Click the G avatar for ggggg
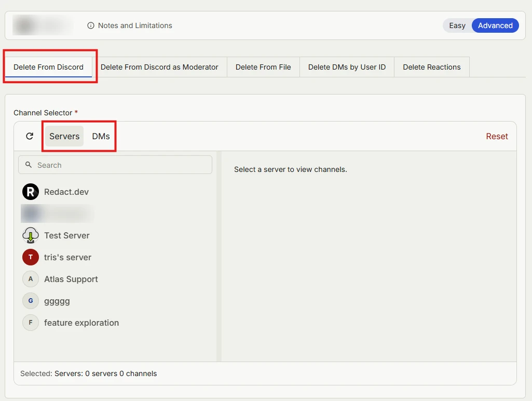This screenshot has width=532, height=401. click(x=31, y=301)
